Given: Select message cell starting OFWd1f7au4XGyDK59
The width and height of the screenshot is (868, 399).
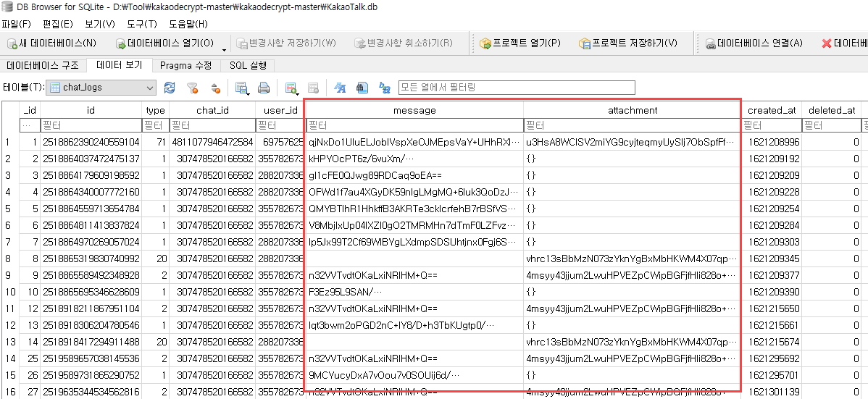Looking at the screenshot, I should point(414,192).
